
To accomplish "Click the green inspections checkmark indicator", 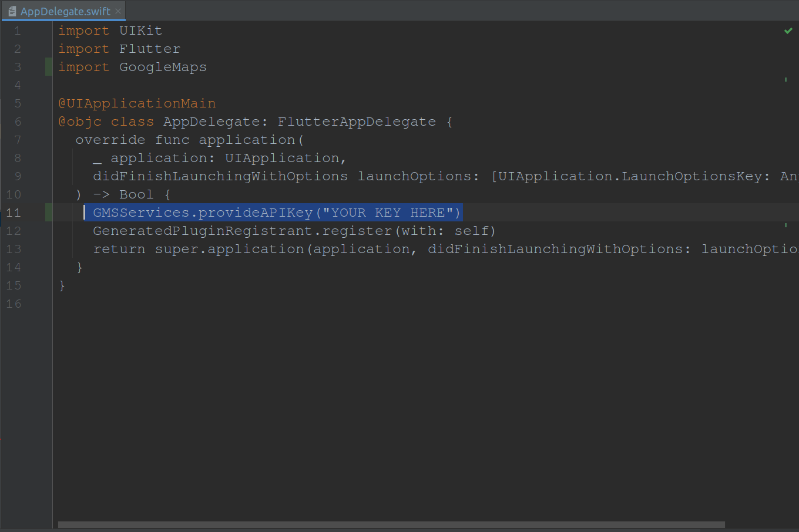I will [x=788, y=31].
